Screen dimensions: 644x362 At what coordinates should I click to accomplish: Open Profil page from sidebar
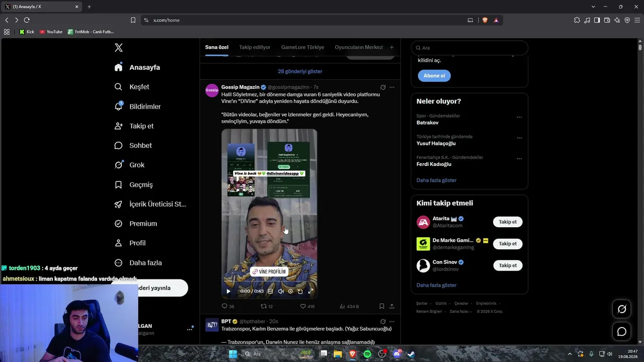point(130,243)
